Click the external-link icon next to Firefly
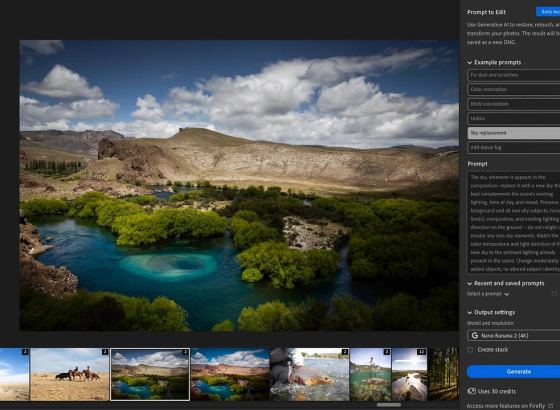 pos(550,406)
